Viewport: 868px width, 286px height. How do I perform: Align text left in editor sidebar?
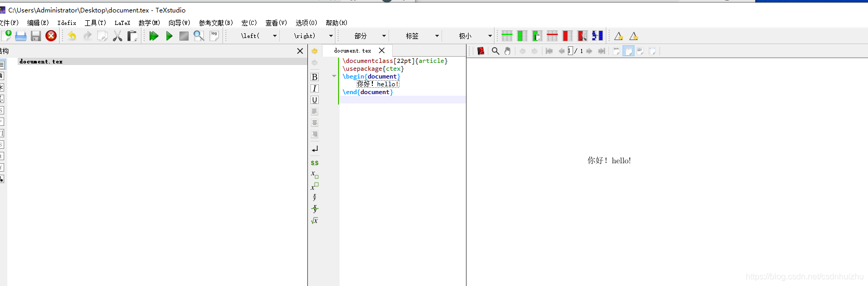[x=315, y=111]
